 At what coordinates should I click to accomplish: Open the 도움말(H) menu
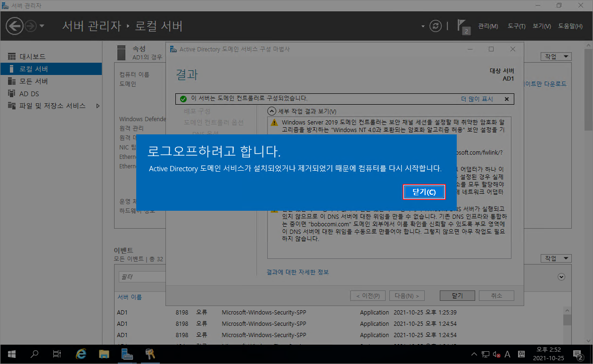coord(570,26)
